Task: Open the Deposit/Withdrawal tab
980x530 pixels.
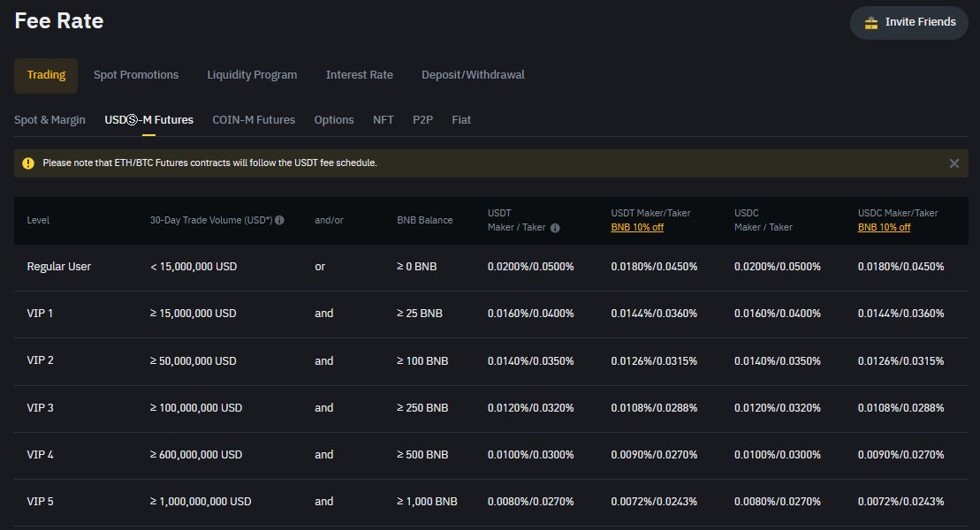Action: [x=473, y=75]
